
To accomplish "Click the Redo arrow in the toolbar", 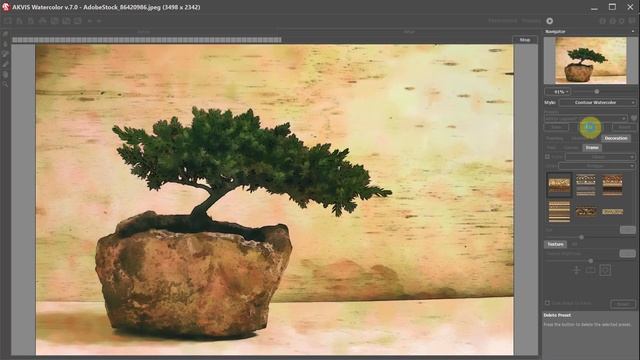I will click(x=99, y=21).
